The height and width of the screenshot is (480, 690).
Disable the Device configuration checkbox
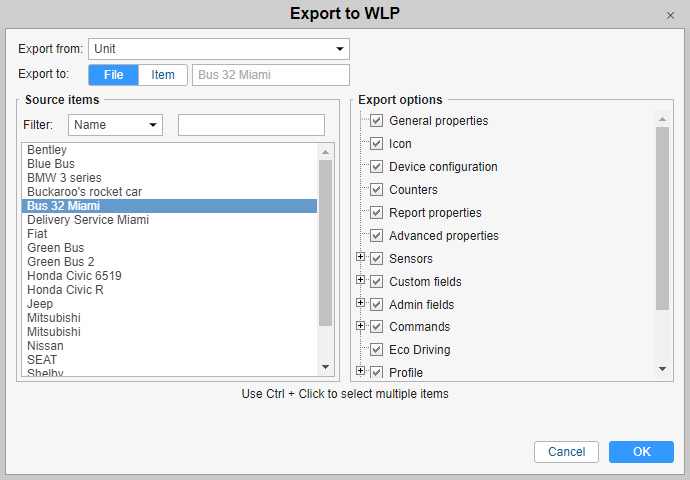click(x=377, y=167)
